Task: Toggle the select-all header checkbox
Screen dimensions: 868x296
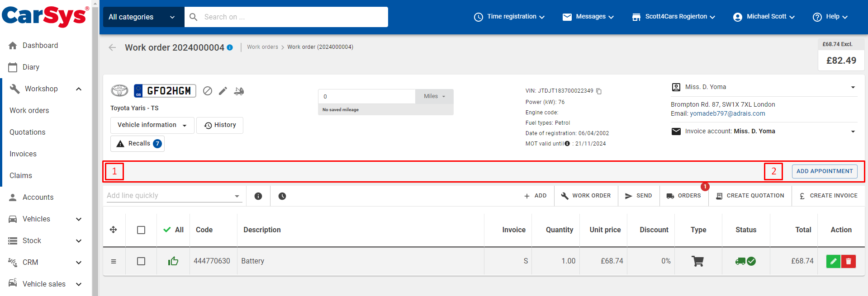Action: pyautogui.click(x=141, y=230)
